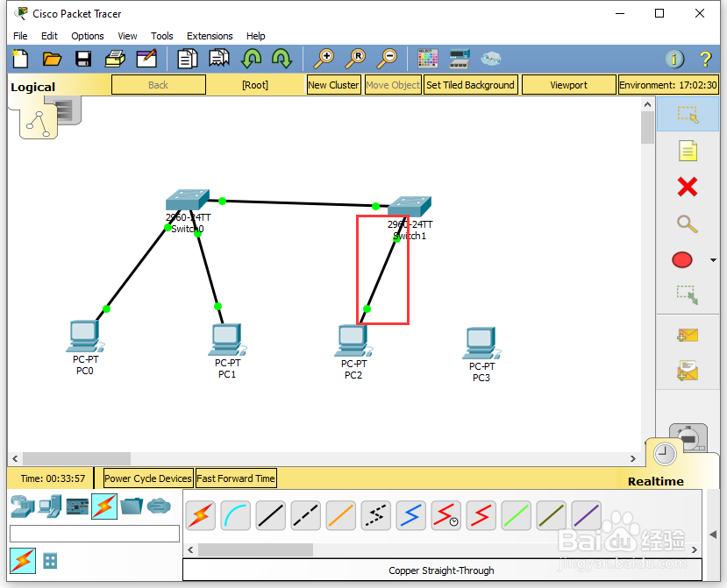Screen dimensions: 727x588
Task: Open the Options menu
Action: click(87, 36)
